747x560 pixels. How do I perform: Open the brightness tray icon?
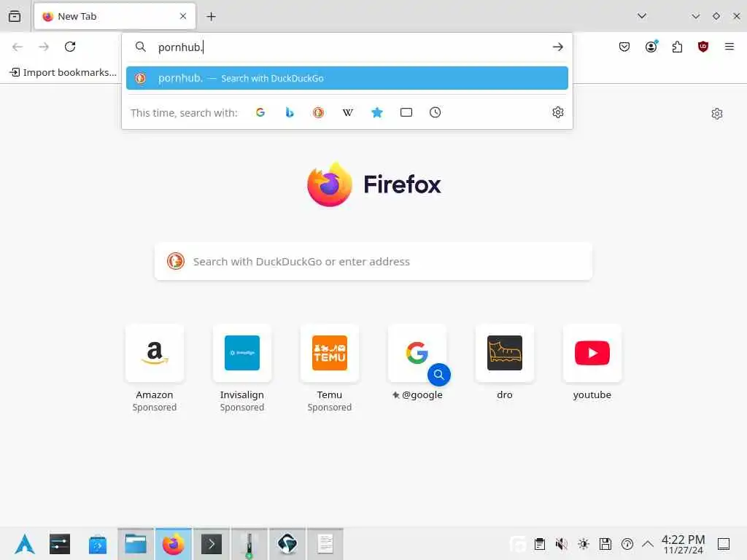coord(584,544)
